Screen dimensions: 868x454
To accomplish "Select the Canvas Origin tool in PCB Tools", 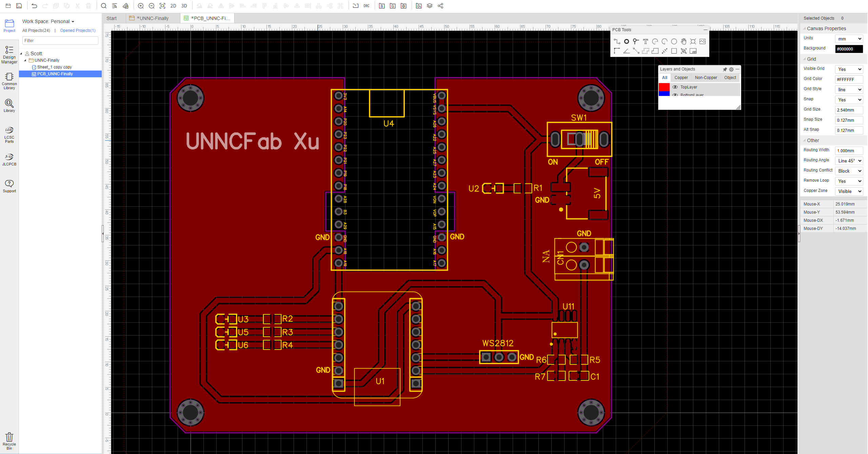I will (617, 51).
